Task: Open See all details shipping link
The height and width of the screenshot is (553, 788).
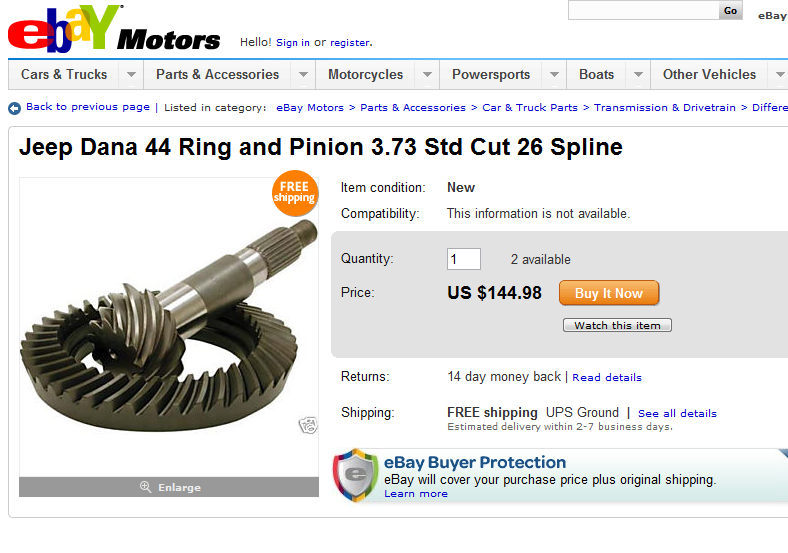Action: pyautogui.click(x=677, y=413)
